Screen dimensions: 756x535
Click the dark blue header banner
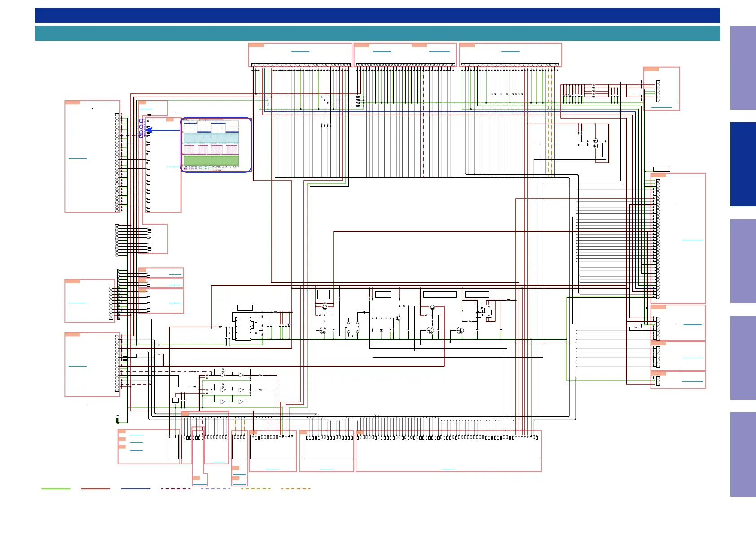click(377, 15)
